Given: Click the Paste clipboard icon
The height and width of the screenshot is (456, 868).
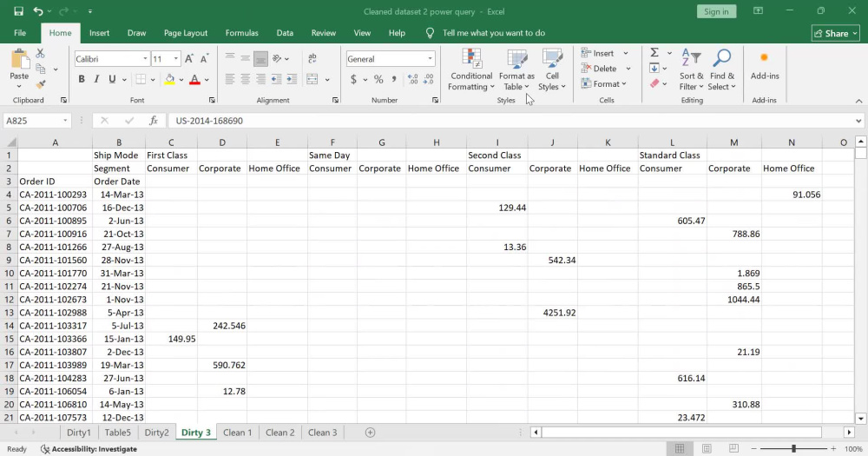Looking at the screenshot, I should point(19,60).
